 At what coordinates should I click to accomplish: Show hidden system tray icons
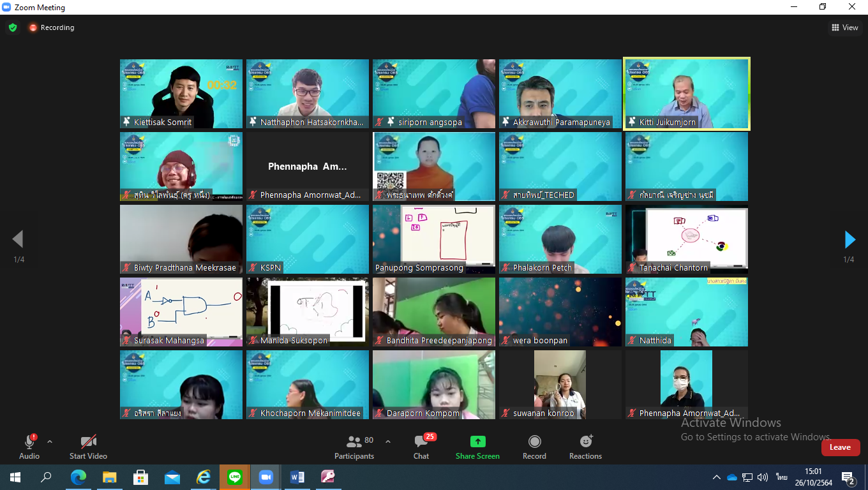click(x=717, y=477)
